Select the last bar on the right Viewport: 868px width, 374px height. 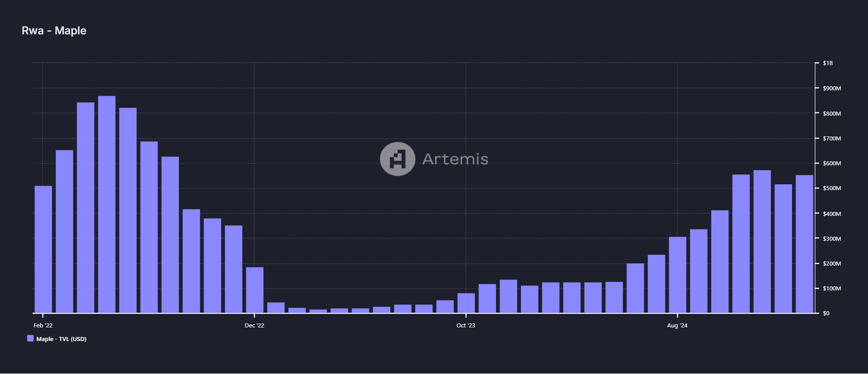coord(804,244)
